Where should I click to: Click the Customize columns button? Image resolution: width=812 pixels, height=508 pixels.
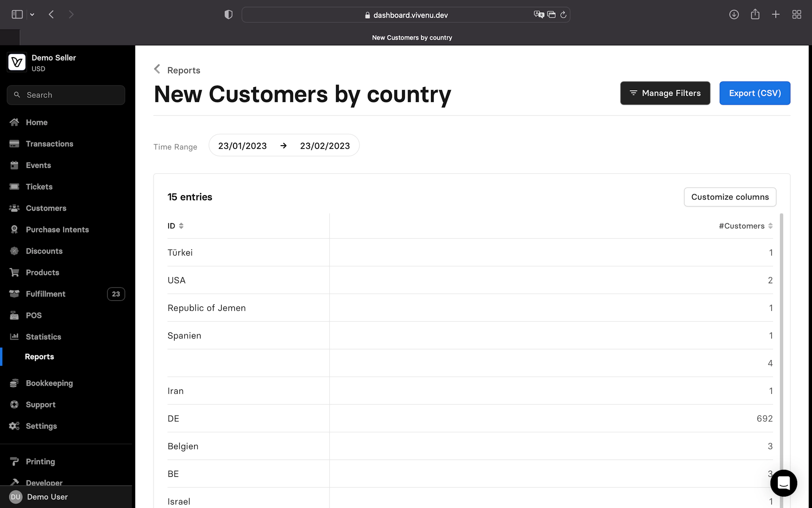pos(730,197)
